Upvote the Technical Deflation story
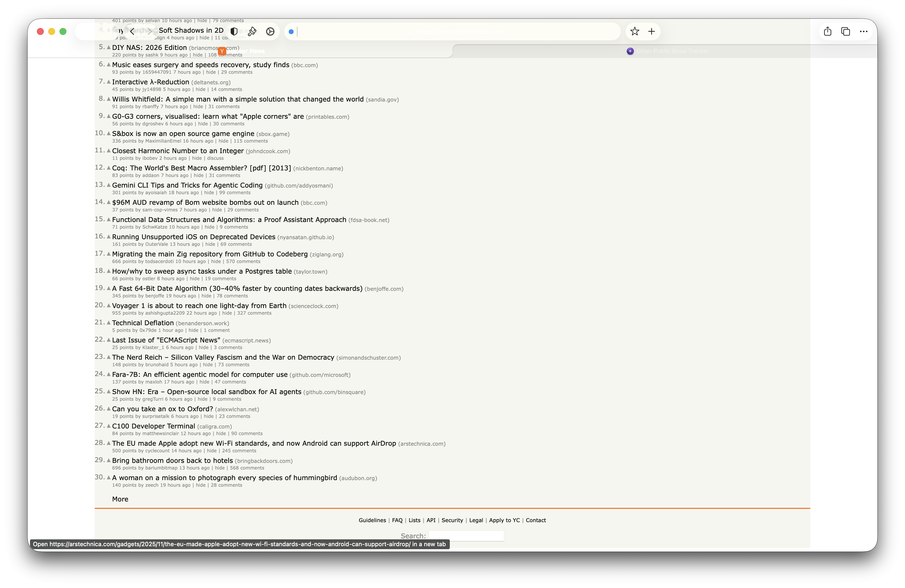 tap(109, 322)
